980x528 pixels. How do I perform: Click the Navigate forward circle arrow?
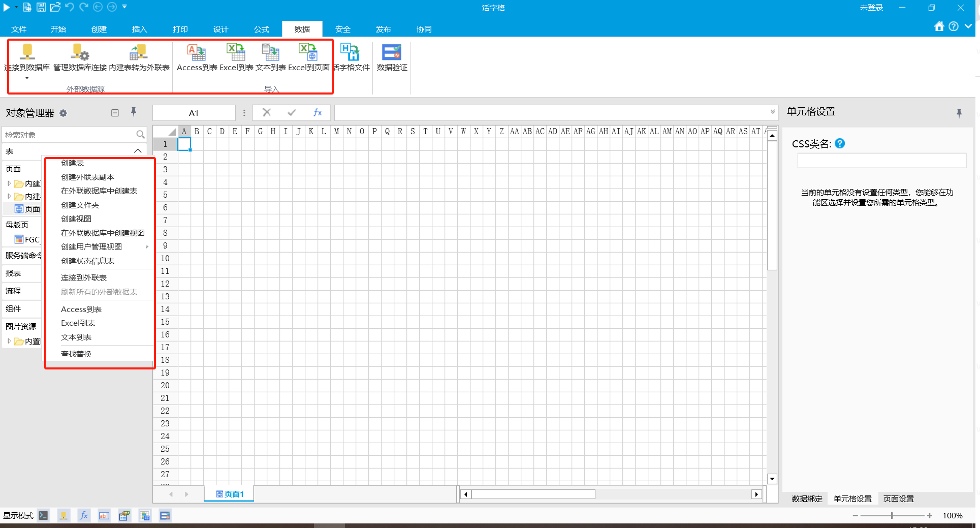pos(112,7)
